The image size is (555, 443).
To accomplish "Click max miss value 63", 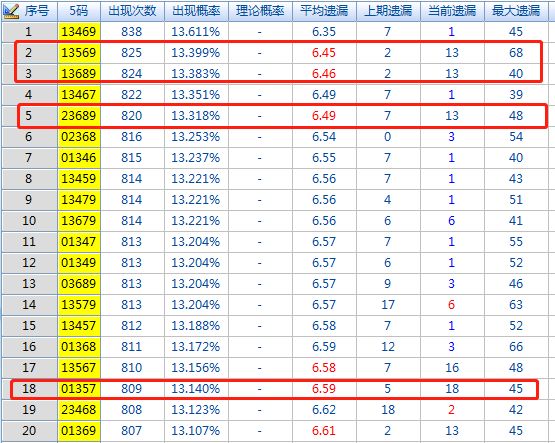I will 516,305.
